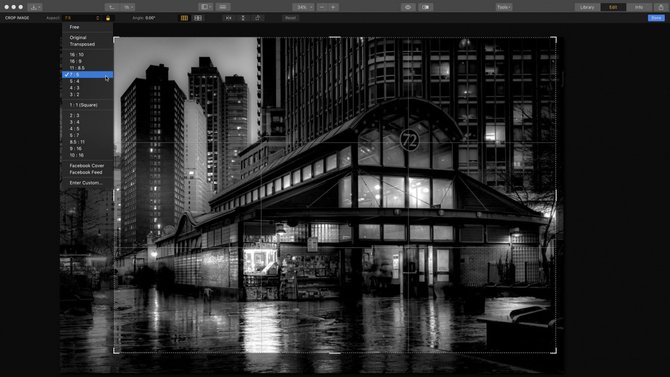Toggle the filmstrip panel button
The width and height of the screenshot is (670, 377).
[223, 7]
